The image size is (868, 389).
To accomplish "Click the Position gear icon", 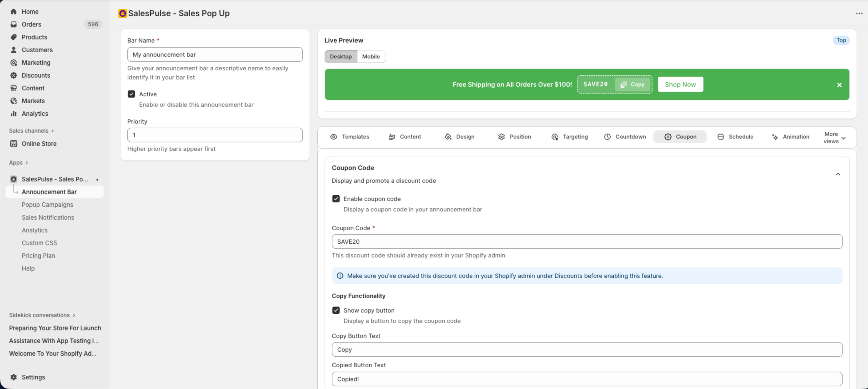I will [501, 136].
